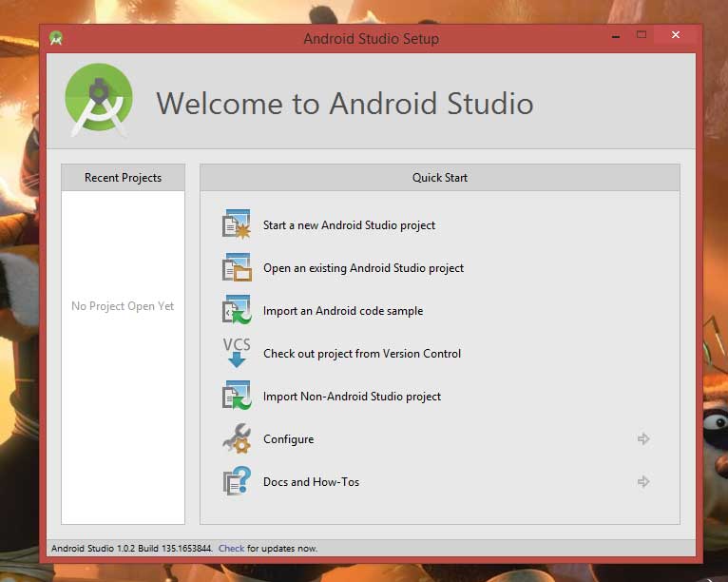Expand the Configure submenu arrow

pyautogui.click(x=643, y=438)
